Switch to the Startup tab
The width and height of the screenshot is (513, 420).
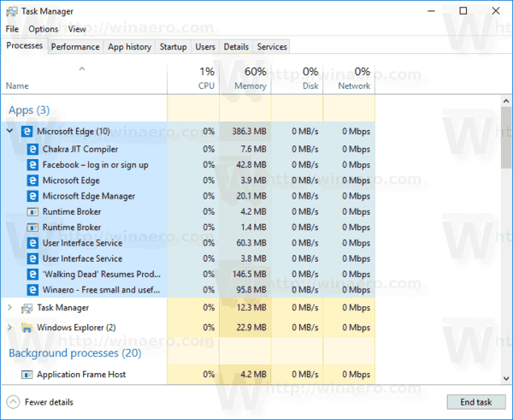click(x=173, y=47)
